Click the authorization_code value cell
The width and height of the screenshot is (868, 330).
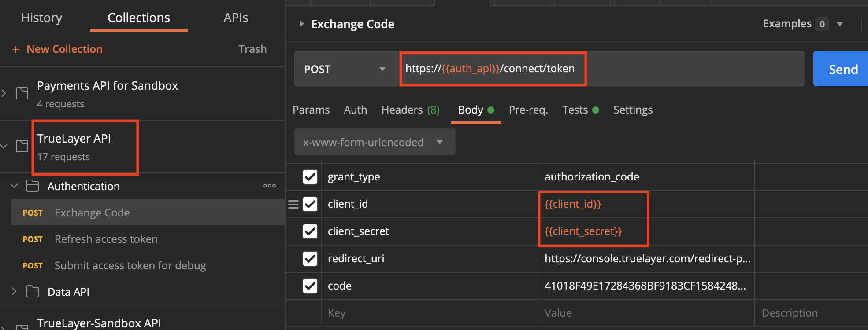coord(646,177)
